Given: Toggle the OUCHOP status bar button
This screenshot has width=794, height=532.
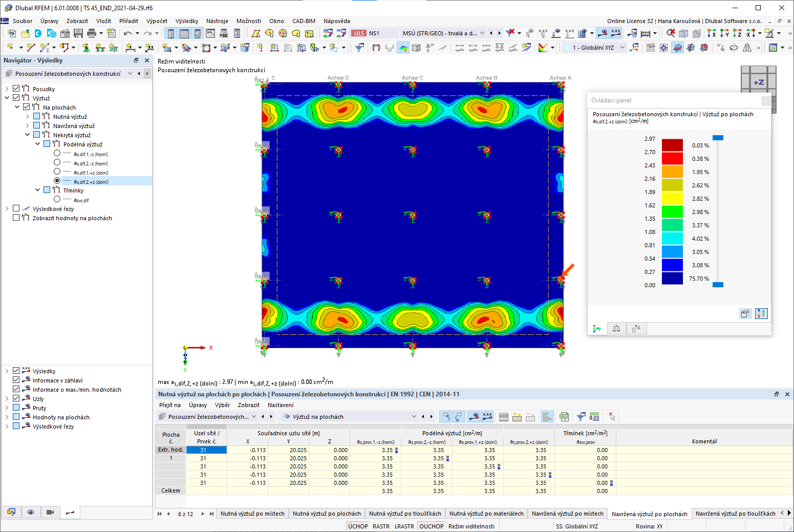Looking at the screenshot, I should [x=432, y=526].
